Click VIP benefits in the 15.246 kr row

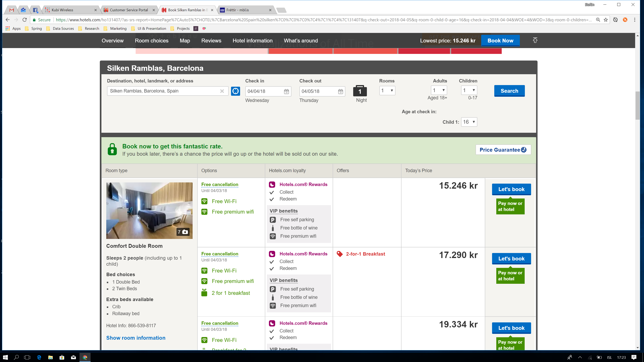(284, 211)
